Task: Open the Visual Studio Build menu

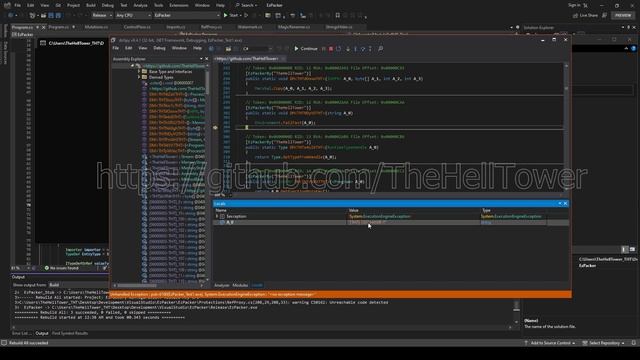Action: click(91, 5)
